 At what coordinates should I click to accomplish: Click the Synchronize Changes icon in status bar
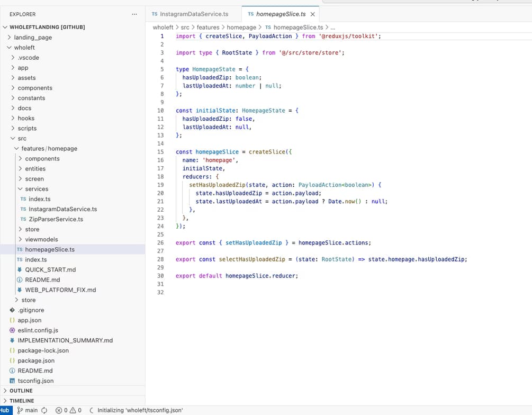[44, 410]
